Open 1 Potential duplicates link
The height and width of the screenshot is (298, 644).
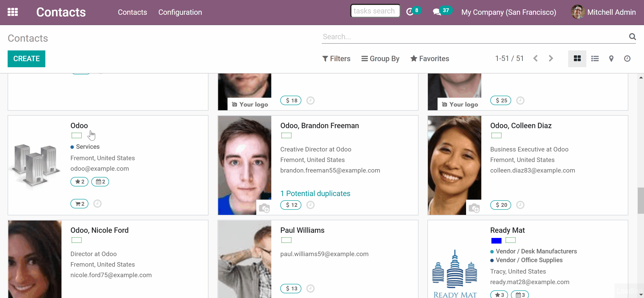tap(315, 193)
